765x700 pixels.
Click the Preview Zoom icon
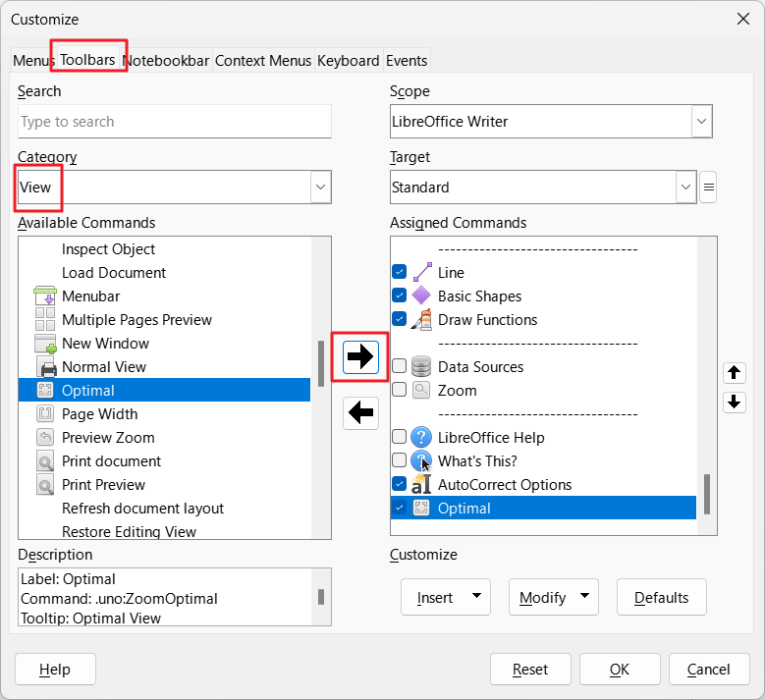coord(45,437)
